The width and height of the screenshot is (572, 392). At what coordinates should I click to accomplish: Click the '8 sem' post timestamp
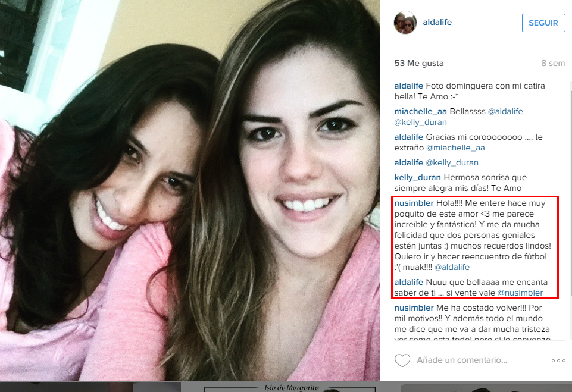point(553,64)
